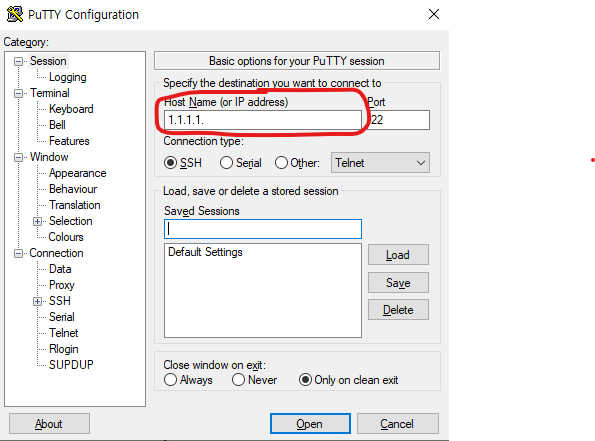Select the SSH connection type radio button
The image size is (595, 441).
[x=170, y=163]
